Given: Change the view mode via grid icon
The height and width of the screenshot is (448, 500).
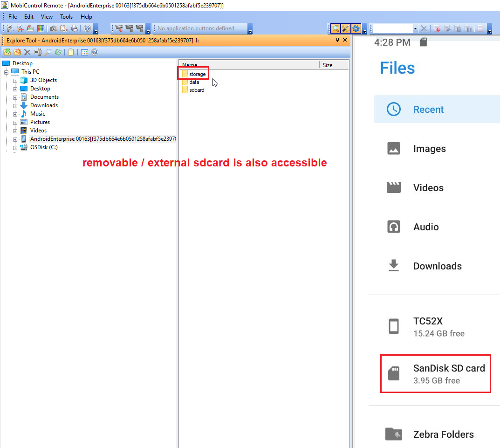Looking at the screenshot, I should 84,52.
